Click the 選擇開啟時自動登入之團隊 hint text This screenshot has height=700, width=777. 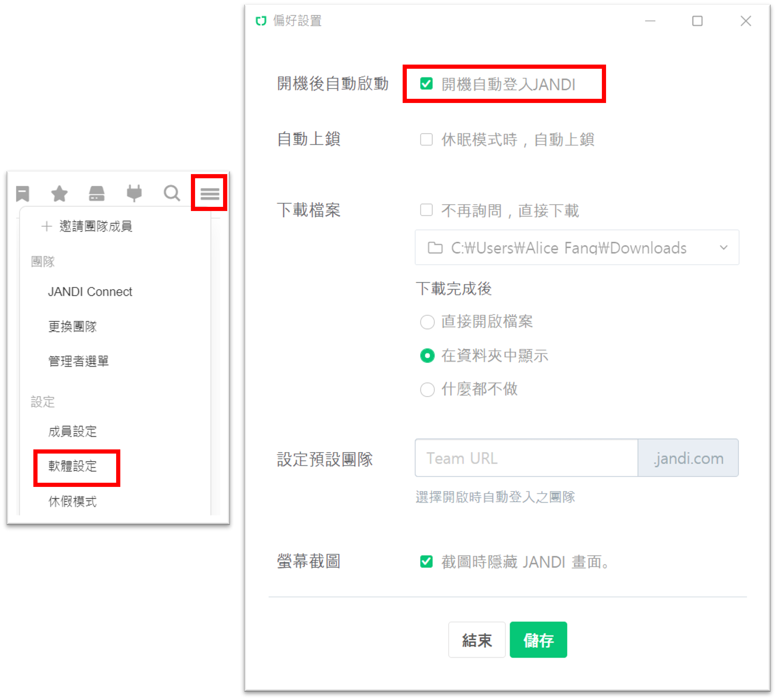[495, 497]
